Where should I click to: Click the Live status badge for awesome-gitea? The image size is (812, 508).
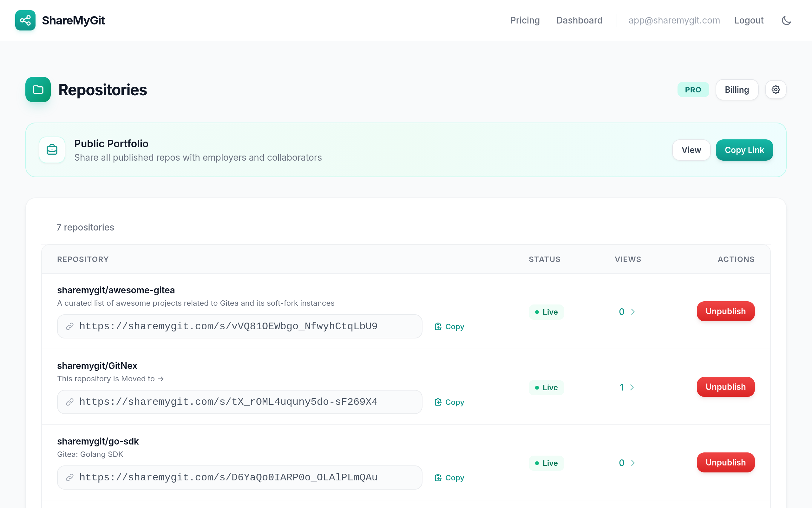coord(546,312)
